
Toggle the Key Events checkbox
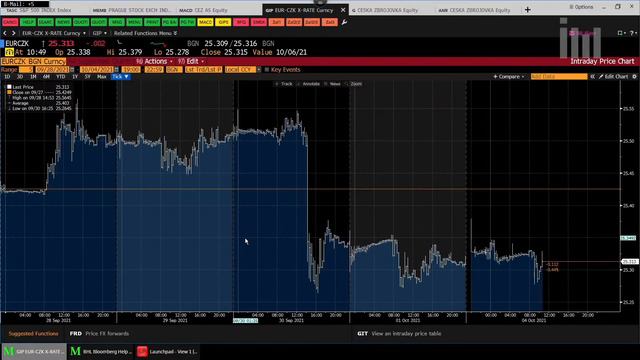point(267,70)
